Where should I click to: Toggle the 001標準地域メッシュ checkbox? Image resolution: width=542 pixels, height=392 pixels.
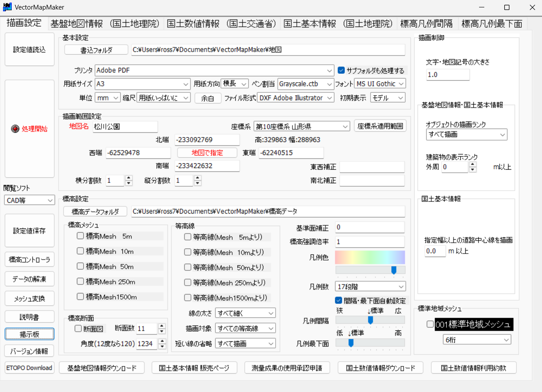pos(430,324)
